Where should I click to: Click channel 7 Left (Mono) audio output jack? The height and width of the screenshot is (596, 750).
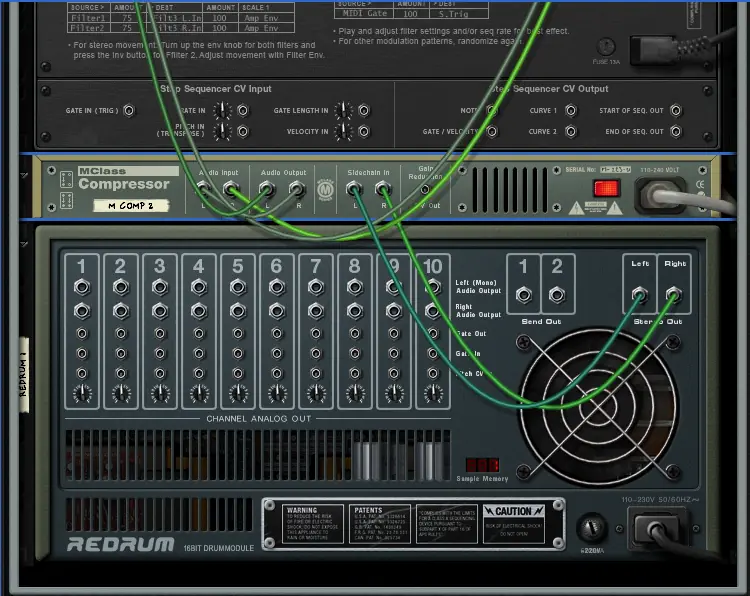point(316,287)
